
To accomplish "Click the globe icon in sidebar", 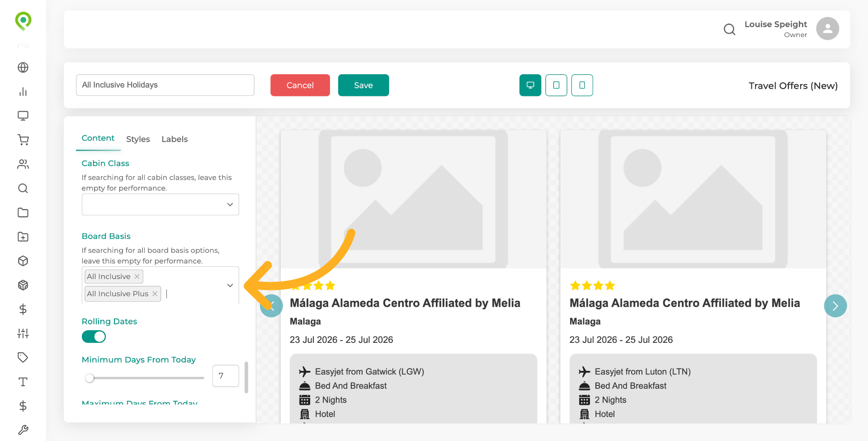I will (23, 67).
